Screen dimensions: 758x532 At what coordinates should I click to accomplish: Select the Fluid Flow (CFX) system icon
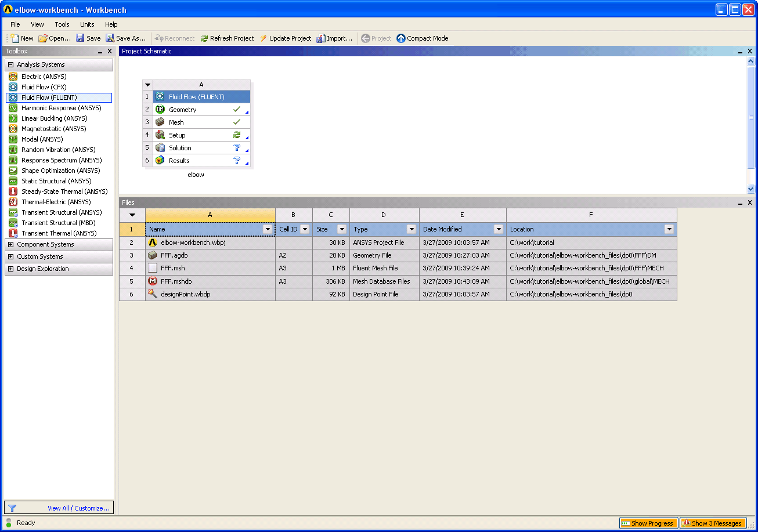coord(13,87)
